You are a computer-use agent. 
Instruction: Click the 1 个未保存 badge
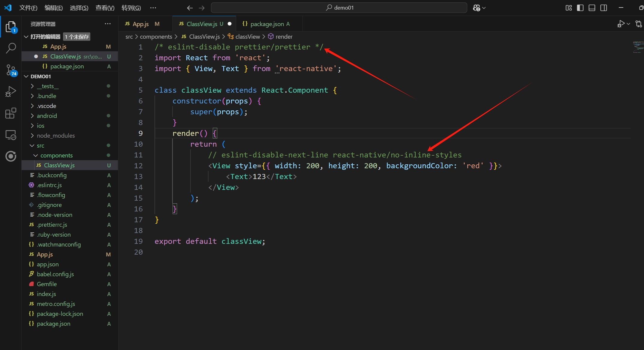coord(77,37)
